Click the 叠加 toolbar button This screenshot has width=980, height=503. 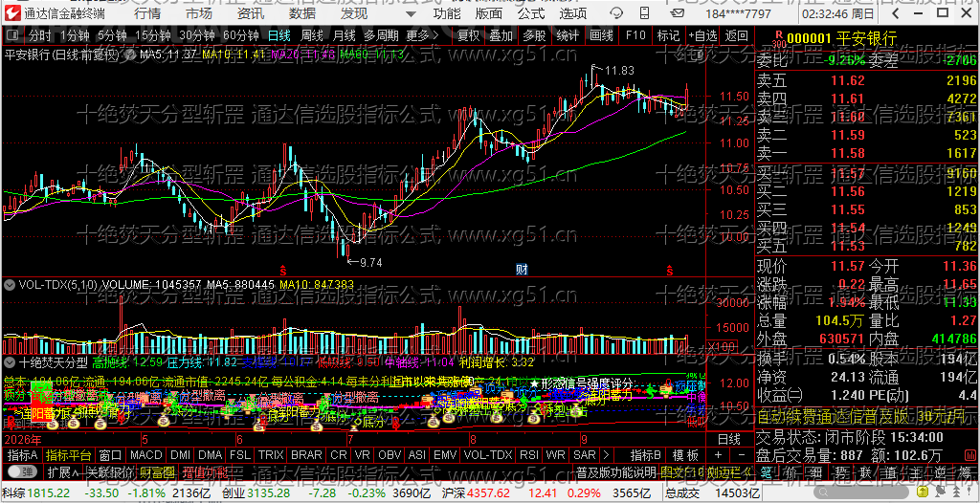(501, 35)
